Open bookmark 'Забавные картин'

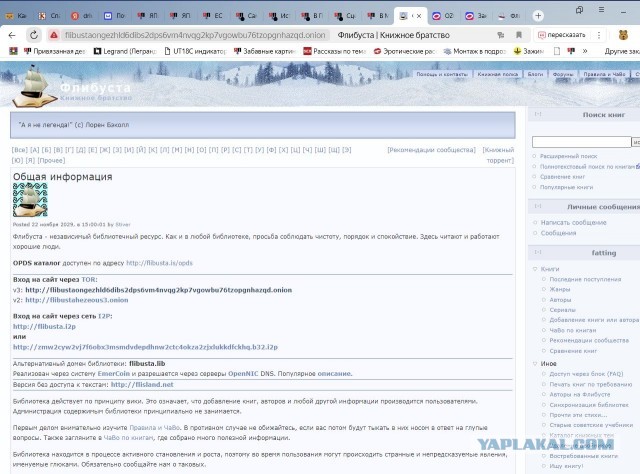pos(264,51)
